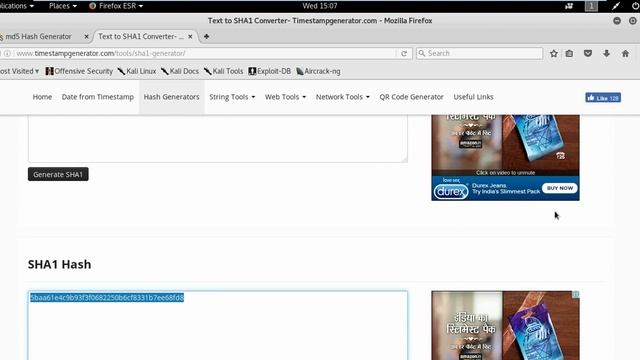Click the AdChoices icon on lower ad

pyautogui.click(x=576, y=294)
